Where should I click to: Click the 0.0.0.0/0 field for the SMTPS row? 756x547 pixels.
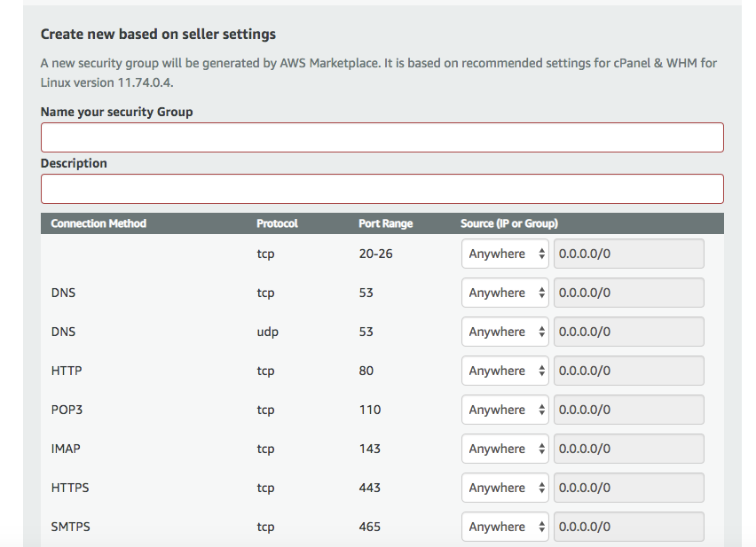pyautogui.click(x=628, y=526)
